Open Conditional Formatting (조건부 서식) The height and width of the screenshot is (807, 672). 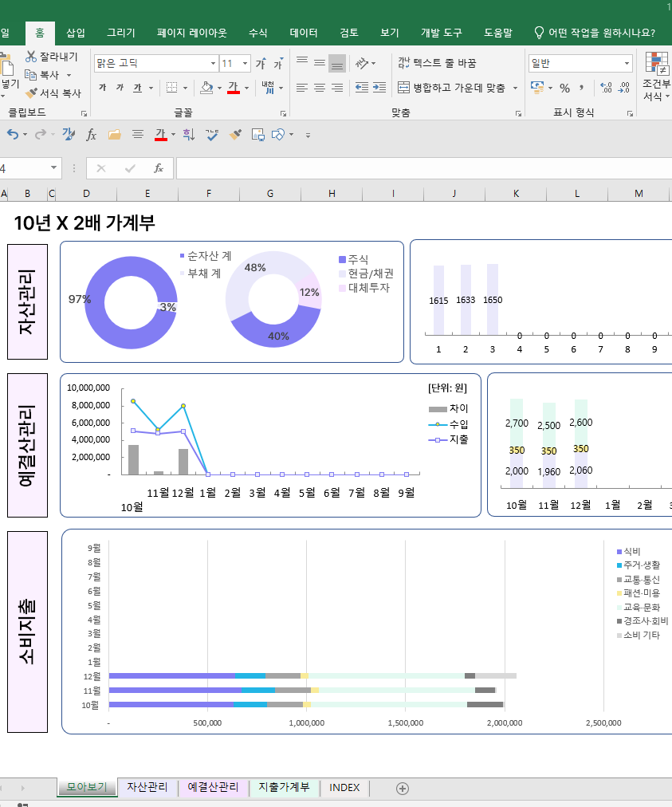(657, 77)
